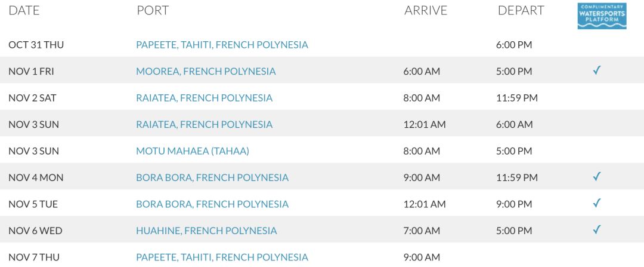Click the DATE column header

pyautogui.click(x=24, y=11)
